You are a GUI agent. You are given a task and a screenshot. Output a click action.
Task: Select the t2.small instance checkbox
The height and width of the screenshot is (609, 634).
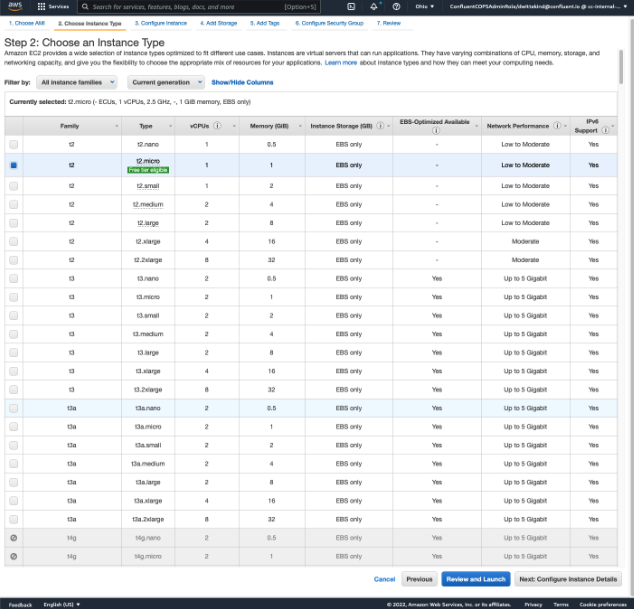[13, 186]
